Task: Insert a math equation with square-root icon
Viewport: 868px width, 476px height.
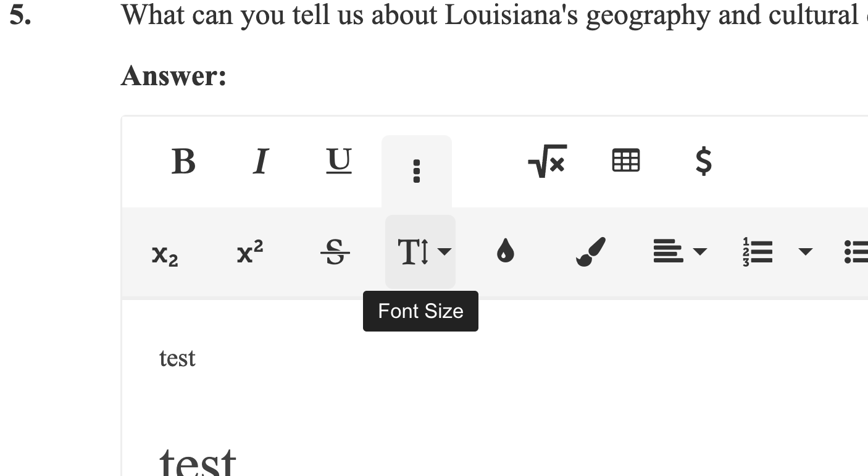Action: coord(547,162)
